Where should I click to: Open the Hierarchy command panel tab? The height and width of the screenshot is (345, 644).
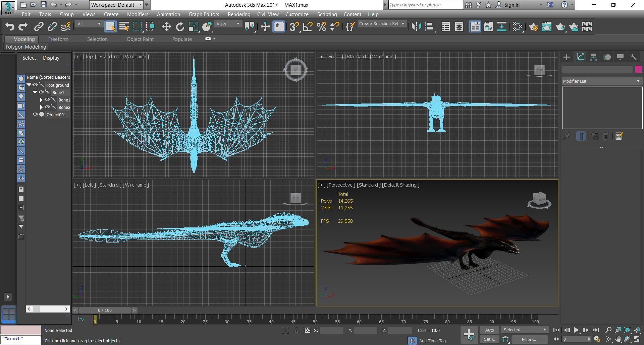pos(593,57)
